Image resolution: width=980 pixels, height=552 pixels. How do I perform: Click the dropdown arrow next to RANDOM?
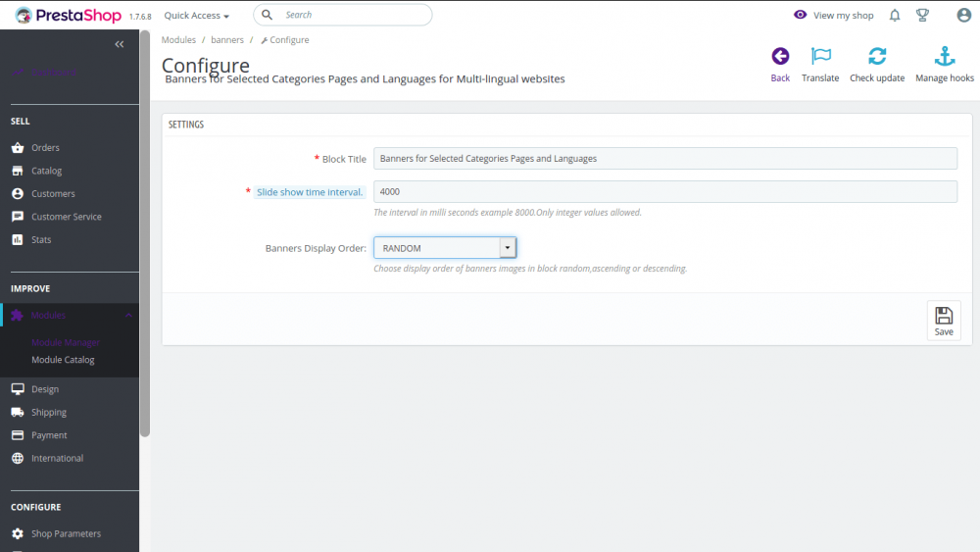pyautogui.click(x=508, y=248)
